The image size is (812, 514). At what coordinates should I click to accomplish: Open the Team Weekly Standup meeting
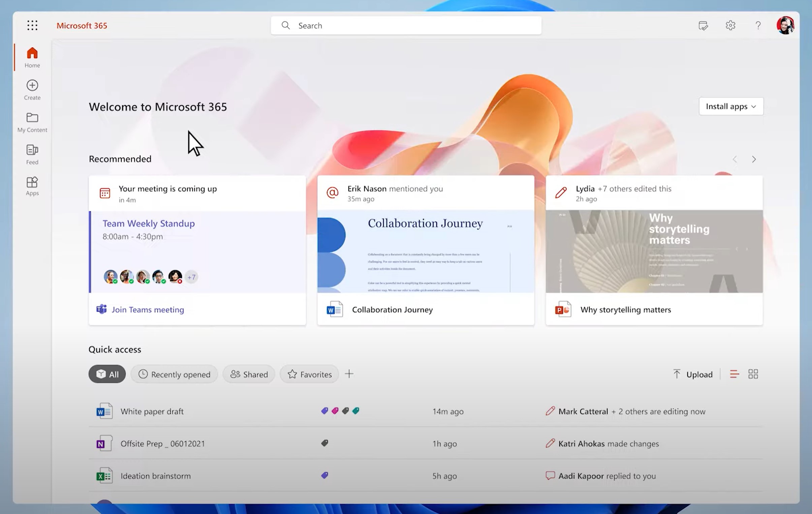point(148,223)
